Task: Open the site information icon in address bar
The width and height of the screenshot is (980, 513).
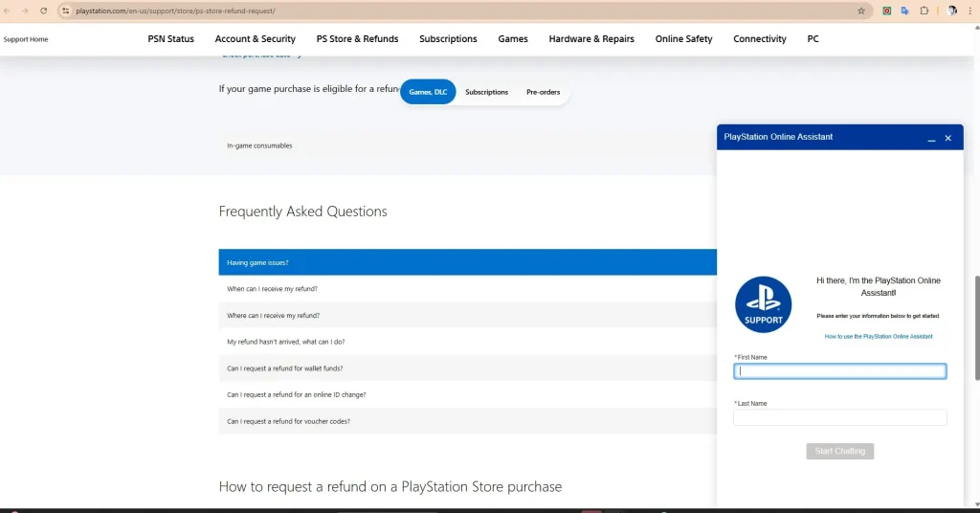Action: click(66, 11)
